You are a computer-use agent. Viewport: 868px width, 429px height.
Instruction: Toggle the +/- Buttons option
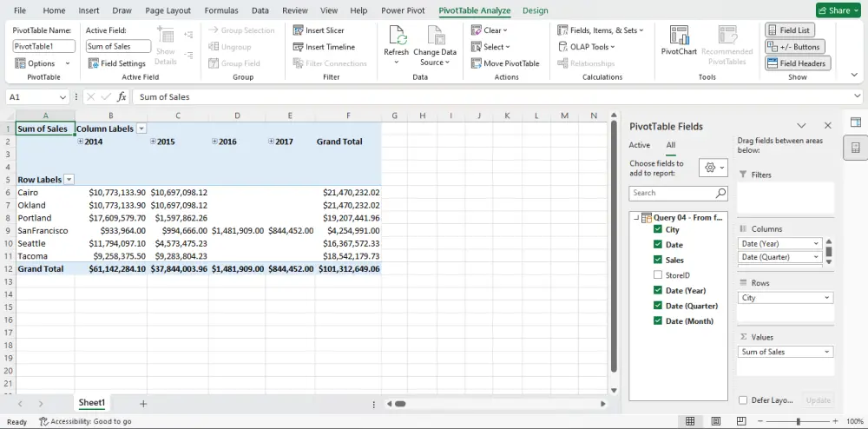pyautogui.click(x=794, y=47)
